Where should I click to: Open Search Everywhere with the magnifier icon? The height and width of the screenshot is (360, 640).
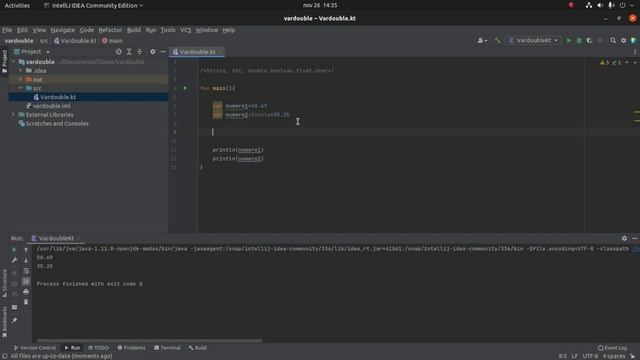point(613,40)
